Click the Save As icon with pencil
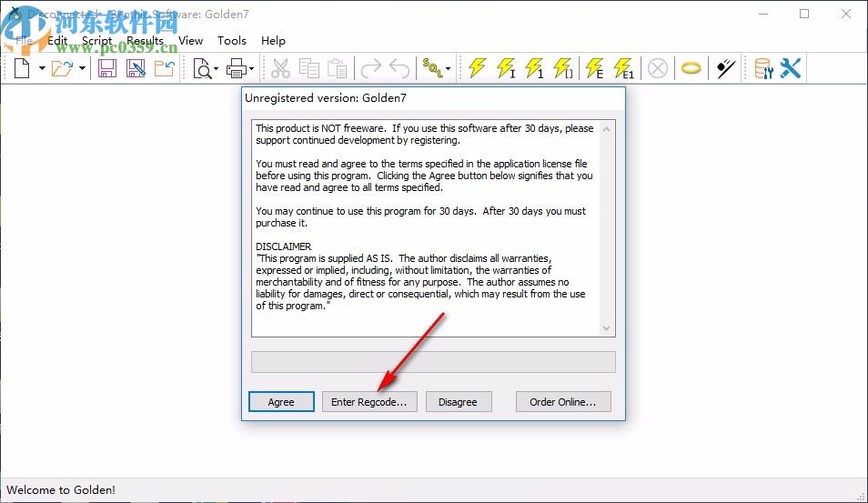This screenshot has width=868, height=503. point(136,68)
